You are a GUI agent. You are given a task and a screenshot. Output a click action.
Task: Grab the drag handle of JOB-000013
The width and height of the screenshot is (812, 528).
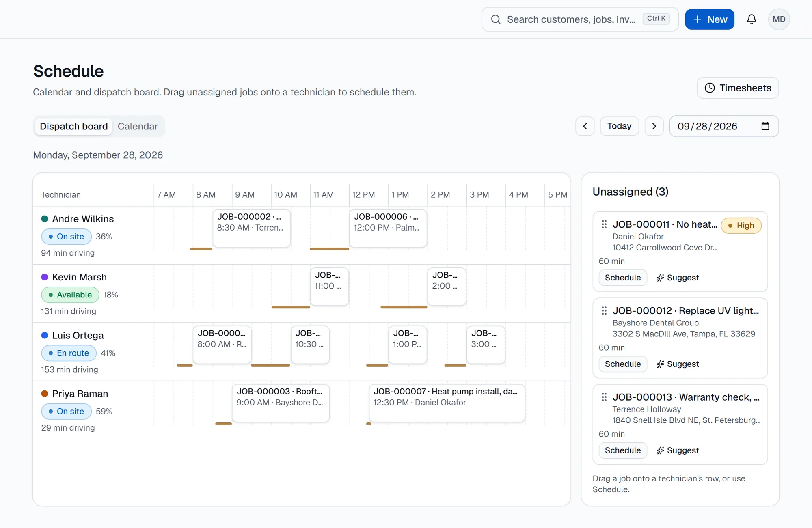click(x=604, y=397)
